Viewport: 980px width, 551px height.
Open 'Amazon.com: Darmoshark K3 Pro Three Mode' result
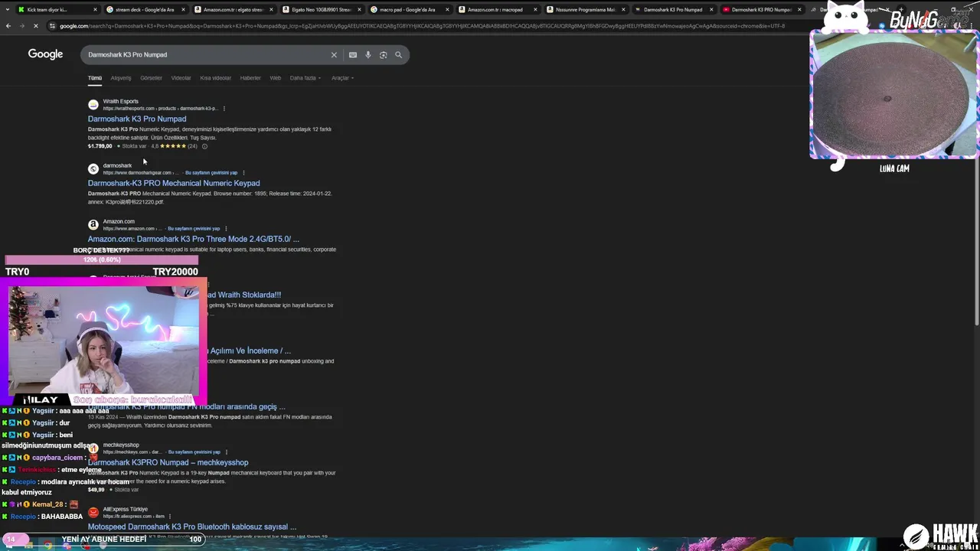click(194, 240)
